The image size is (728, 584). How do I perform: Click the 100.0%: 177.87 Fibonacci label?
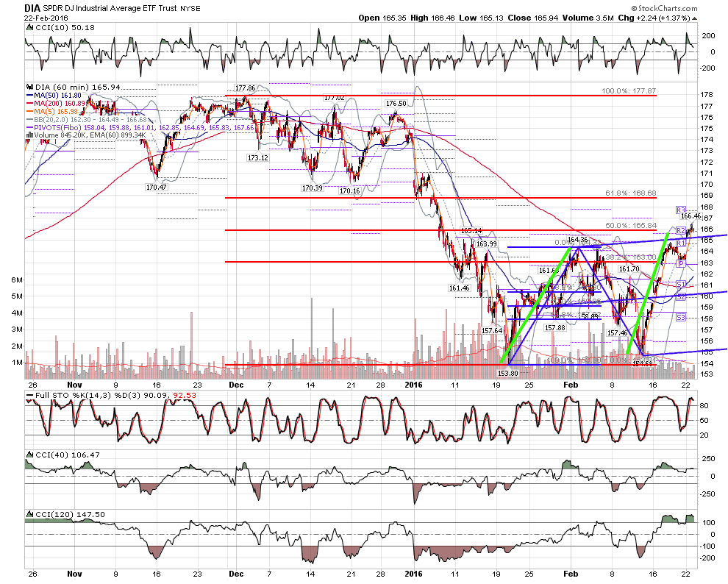coord(629,91)
